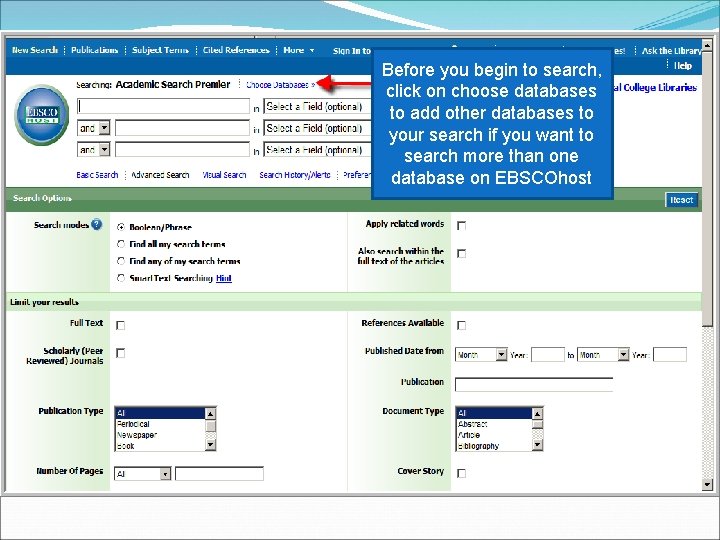Select SmartText Searching mode
The height and width of the screenshot is (540, 720).
pyautogui.click(x=121, y=278)
